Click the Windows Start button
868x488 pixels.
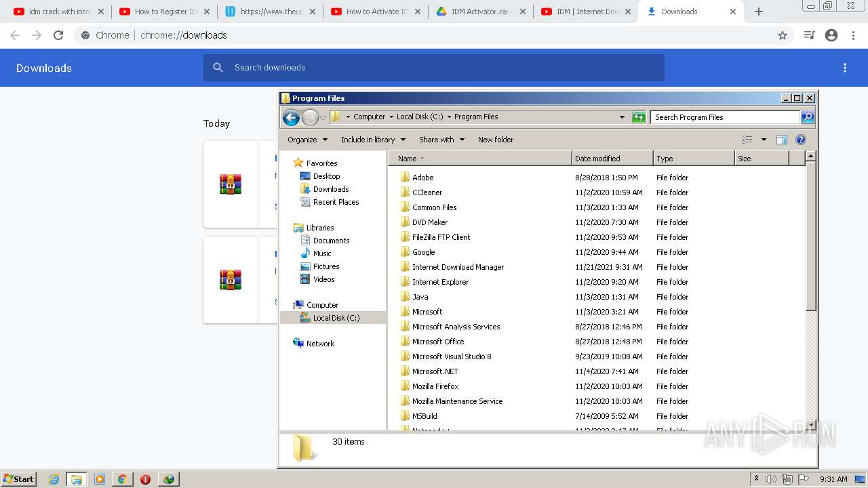point(19,479)
